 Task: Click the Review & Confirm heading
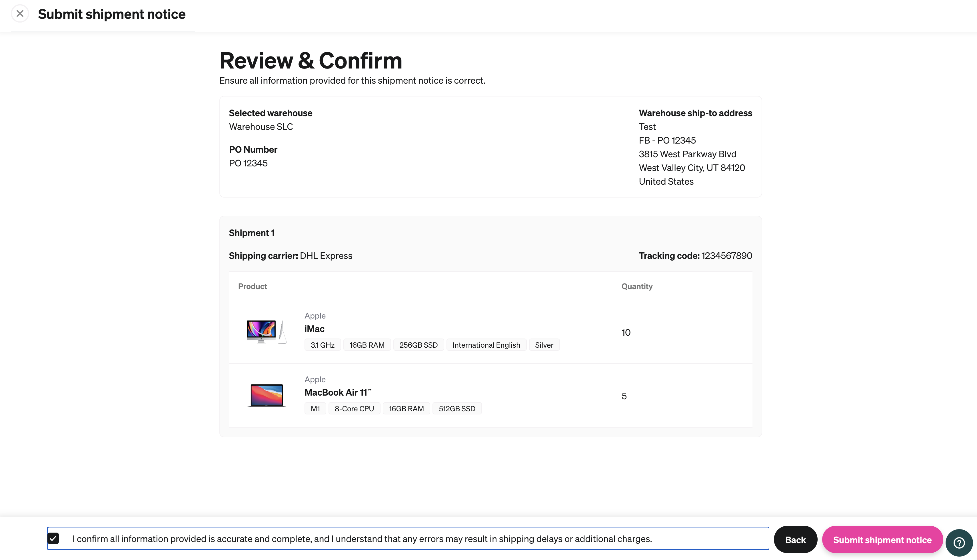(311, 61)
